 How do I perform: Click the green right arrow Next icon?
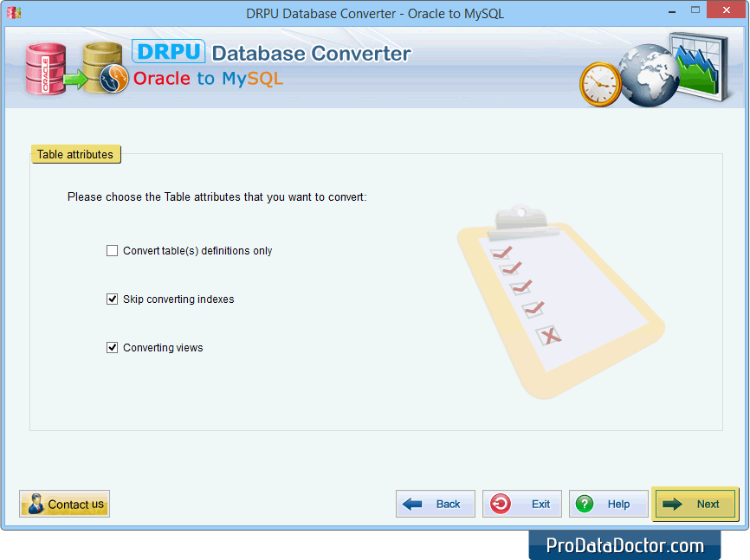(673, 504)
